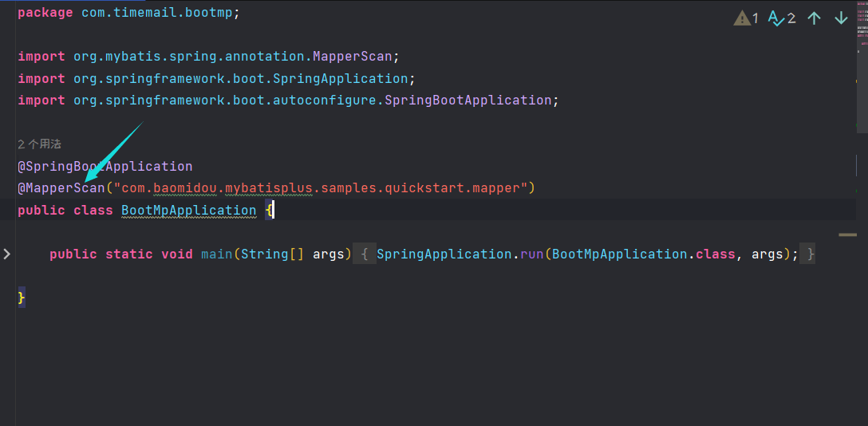The height and width of the screenshot is (426, 868).
Task: Go to next highlighted error arrow
Action: [x=842, y=18]
